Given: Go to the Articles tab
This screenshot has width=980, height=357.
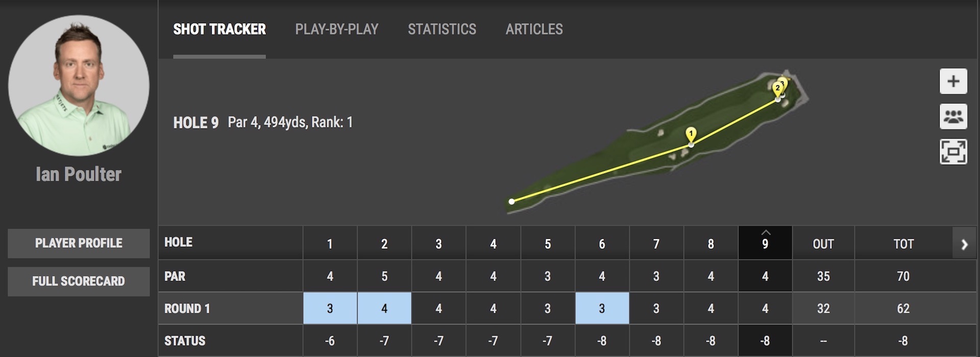Looking at the screenshot, I should 534,29.
